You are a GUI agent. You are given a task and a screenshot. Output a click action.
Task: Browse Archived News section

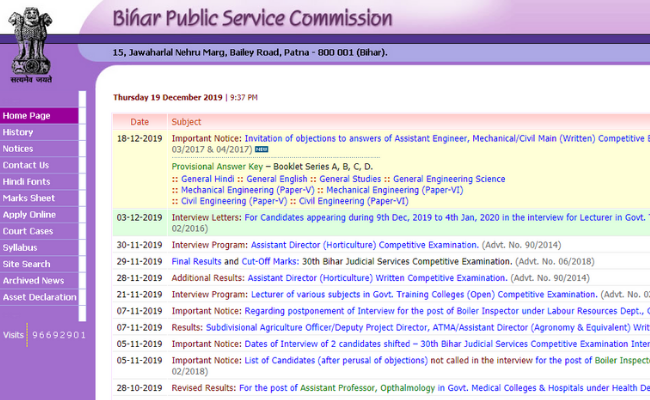click(33, 281)
